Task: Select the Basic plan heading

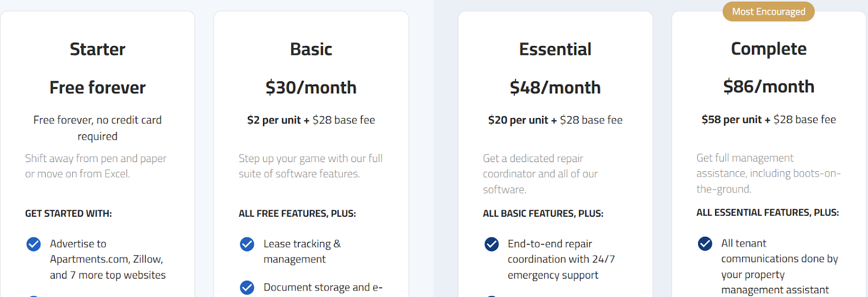Action: click(311, 49)
